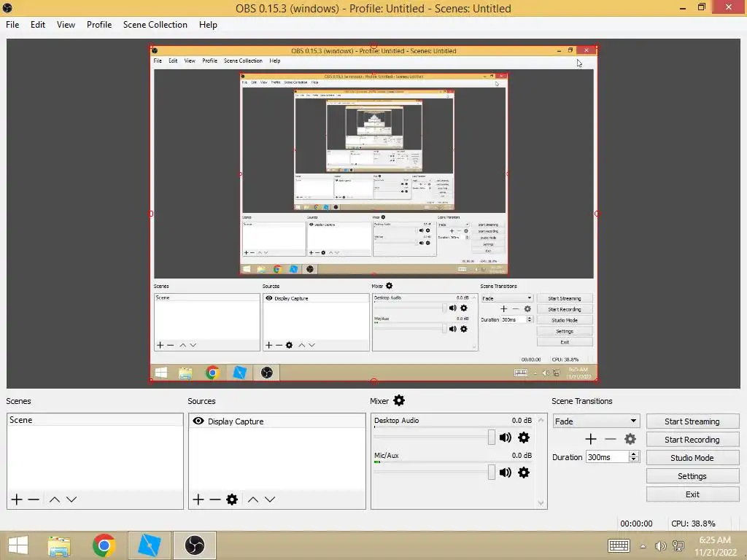Click the Mic/Aux volume slider handle

coord(491,472)
